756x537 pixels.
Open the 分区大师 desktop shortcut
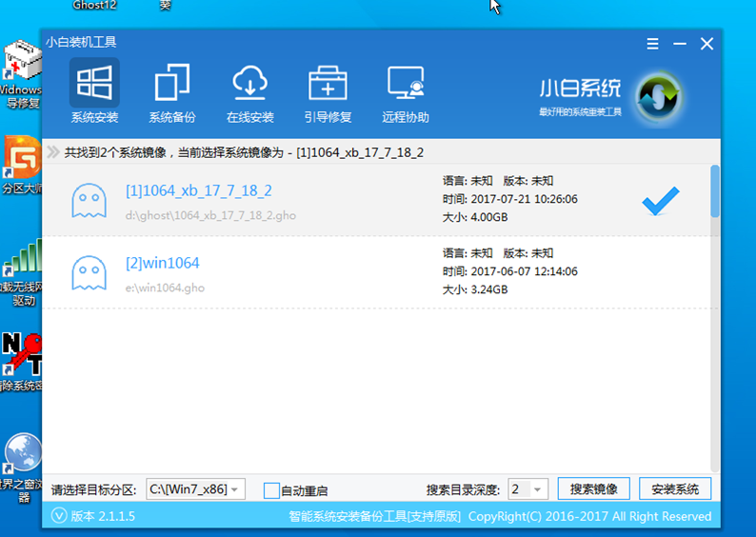(21, 165)
